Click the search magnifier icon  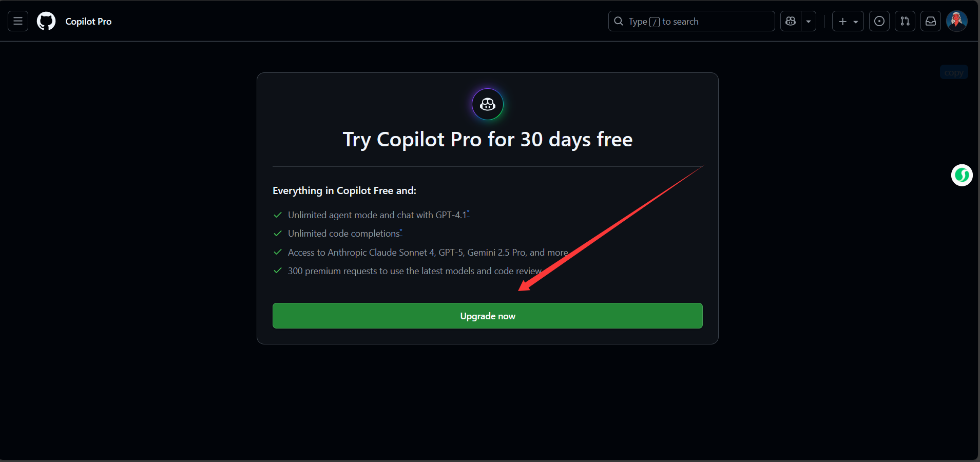coord(619,21)
